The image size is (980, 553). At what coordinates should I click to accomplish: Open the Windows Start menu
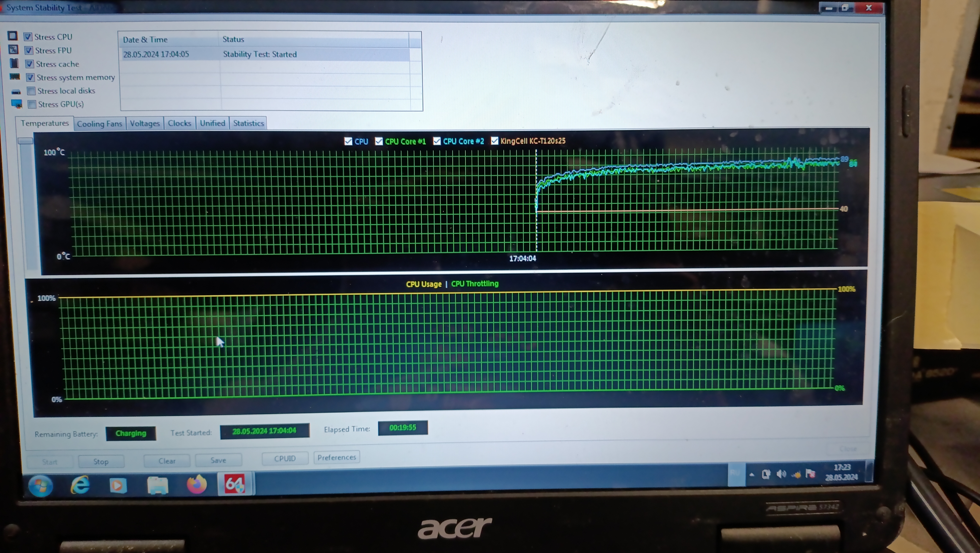click(41, 486)
